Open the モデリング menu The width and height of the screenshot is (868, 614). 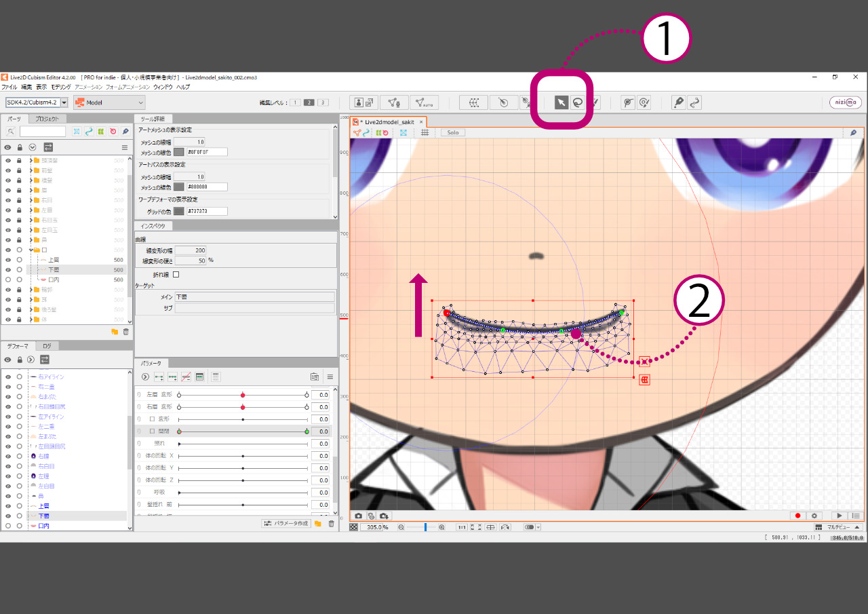[61, 88]
